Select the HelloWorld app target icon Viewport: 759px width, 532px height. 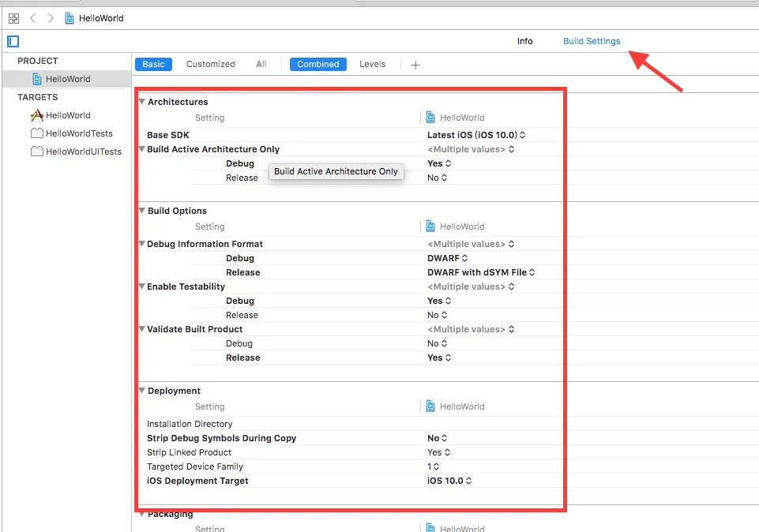37,115
